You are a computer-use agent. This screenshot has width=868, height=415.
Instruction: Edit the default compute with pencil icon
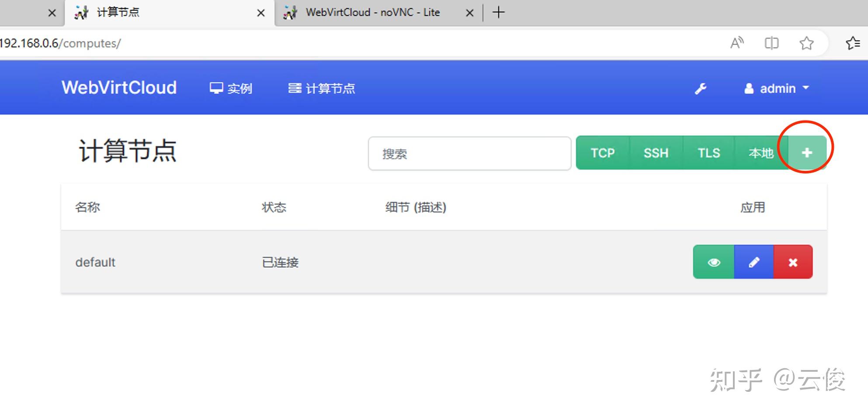click(x=754, y=262)
